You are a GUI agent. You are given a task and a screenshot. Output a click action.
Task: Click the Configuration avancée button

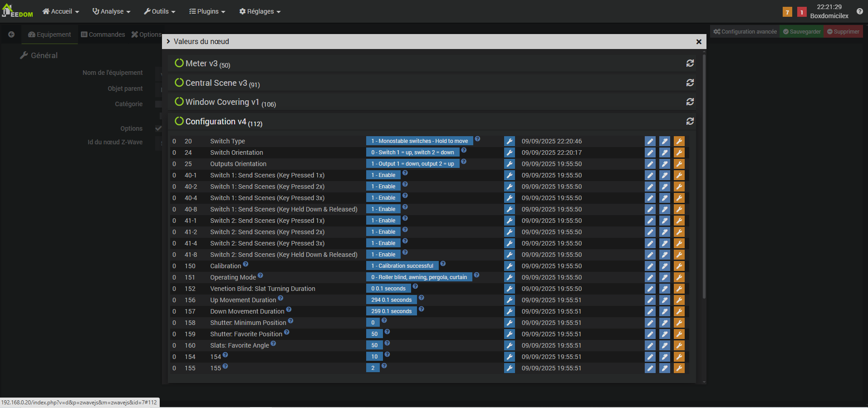(x=745, y=32)
